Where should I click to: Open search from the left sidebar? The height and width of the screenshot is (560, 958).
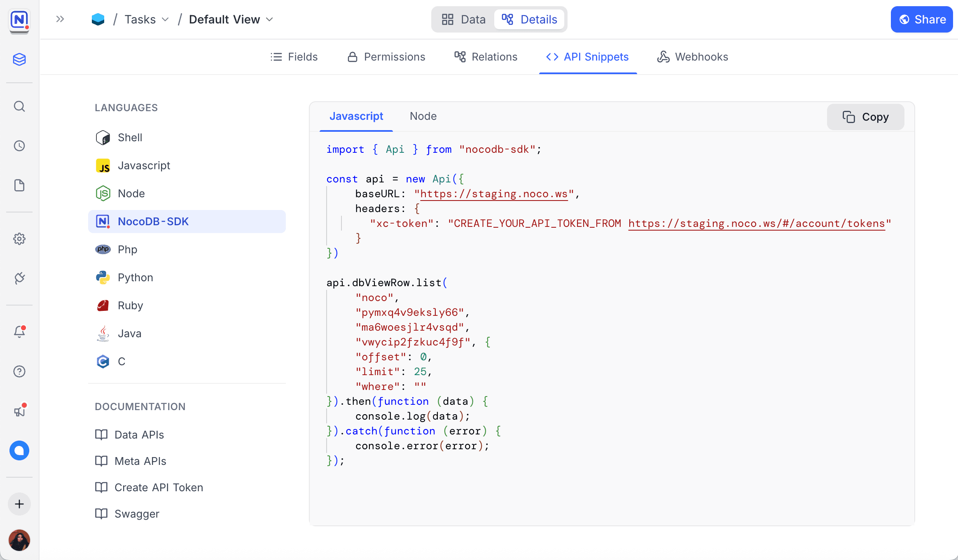[19, 107]
